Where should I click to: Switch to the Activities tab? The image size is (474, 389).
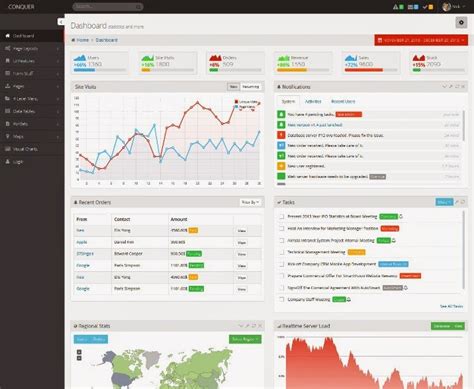pos(313,101)
